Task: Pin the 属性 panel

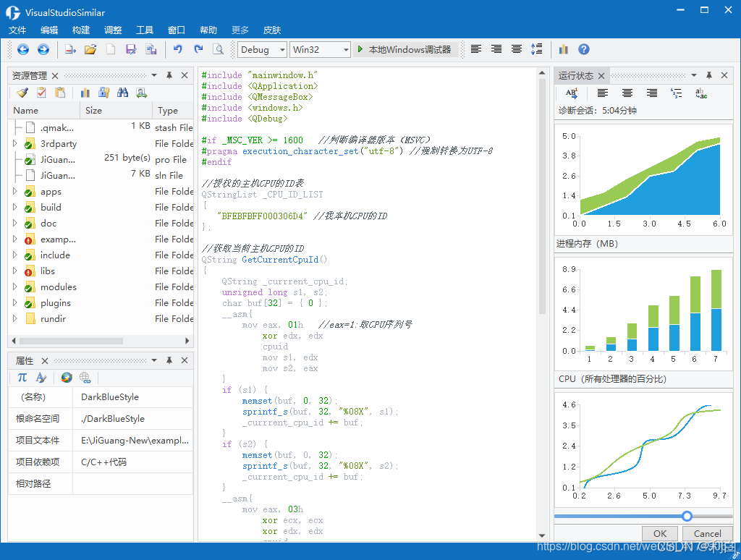Action: point(169,360)
